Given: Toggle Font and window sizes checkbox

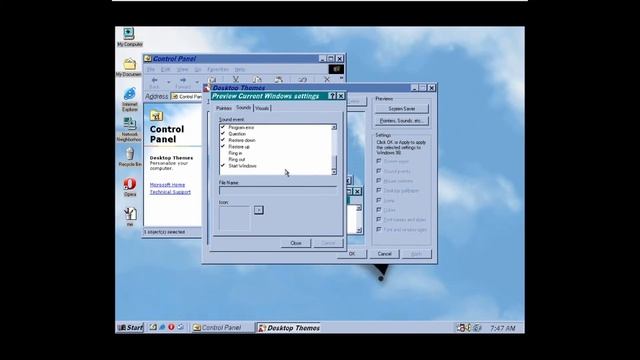Looking at the screenshot, I should (x=379, y=229).
